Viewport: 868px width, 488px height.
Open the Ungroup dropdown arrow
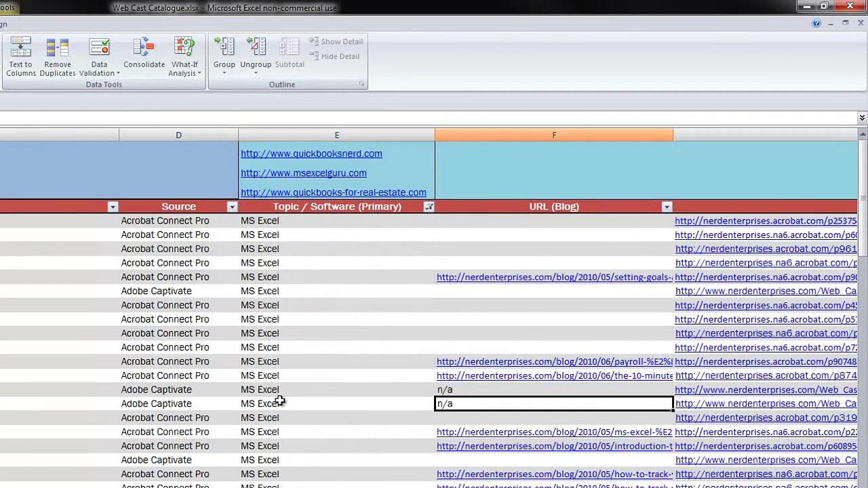click(x=256, y=73)
